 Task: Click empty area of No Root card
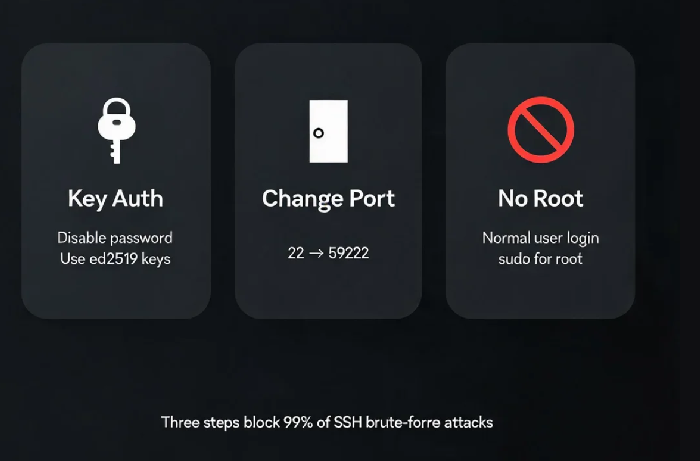[x=540, y=292]
